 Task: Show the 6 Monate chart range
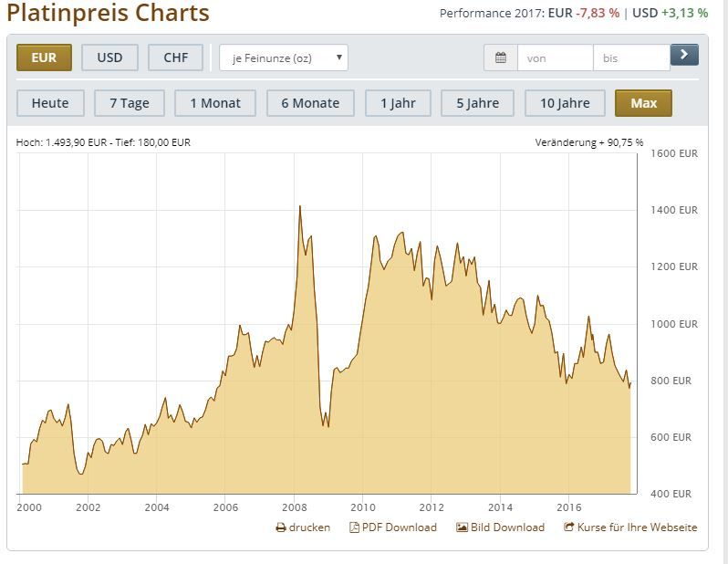pos(310,103)
